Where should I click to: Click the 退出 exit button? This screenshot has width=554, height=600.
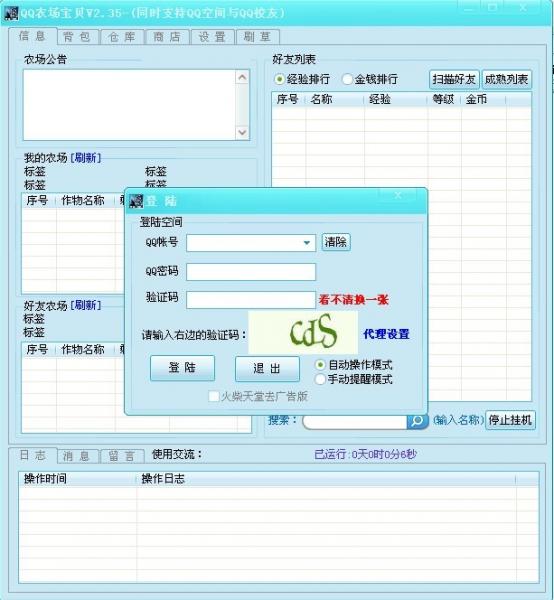point(267,369)
